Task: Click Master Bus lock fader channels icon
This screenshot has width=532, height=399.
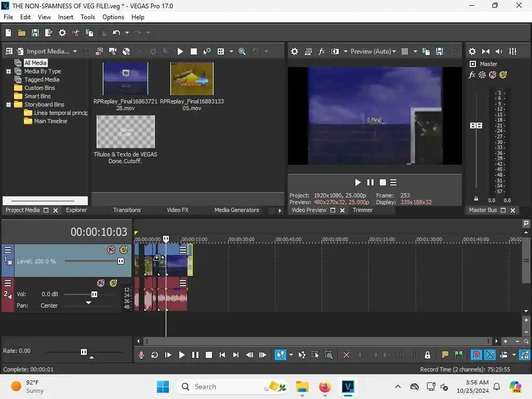Action: (x=476, y=199)
